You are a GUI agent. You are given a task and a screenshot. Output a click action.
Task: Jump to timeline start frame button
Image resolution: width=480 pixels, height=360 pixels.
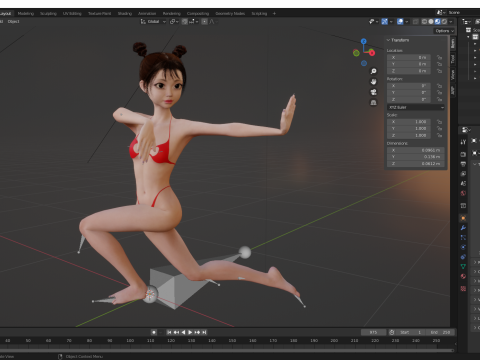pyautogui.click(x=169, y=332)
